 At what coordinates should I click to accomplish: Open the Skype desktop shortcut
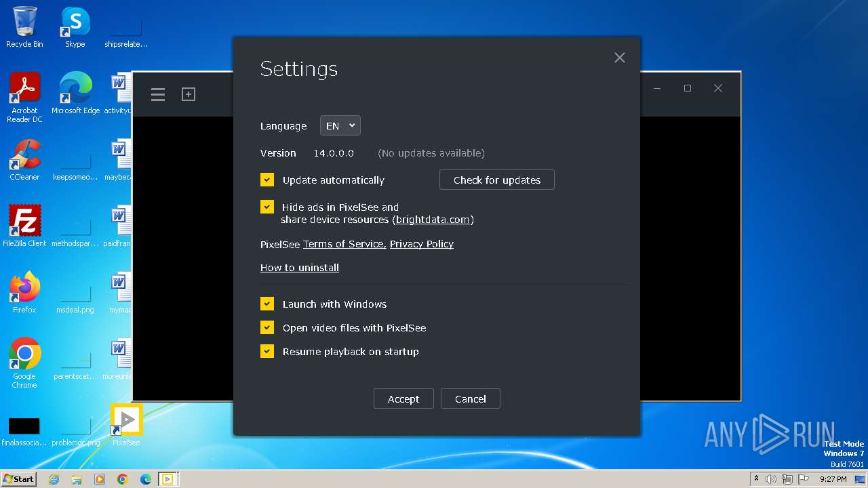pyautogui.click(x=75, y=27)
